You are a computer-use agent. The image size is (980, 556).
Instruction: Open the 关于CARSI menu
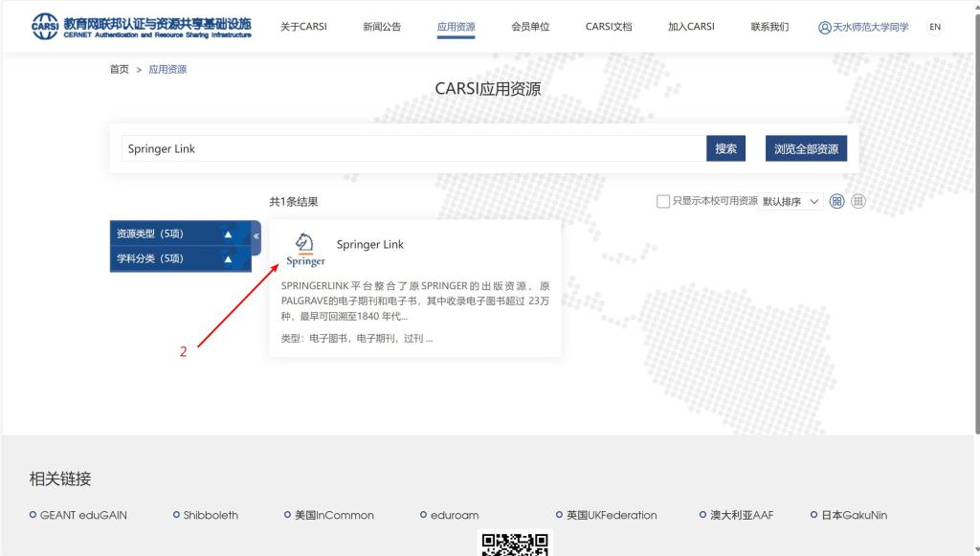303,27
